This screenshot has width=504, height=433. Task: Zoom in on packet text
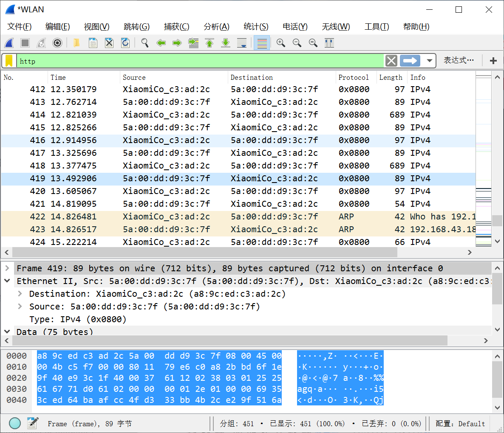click(281, 43)
